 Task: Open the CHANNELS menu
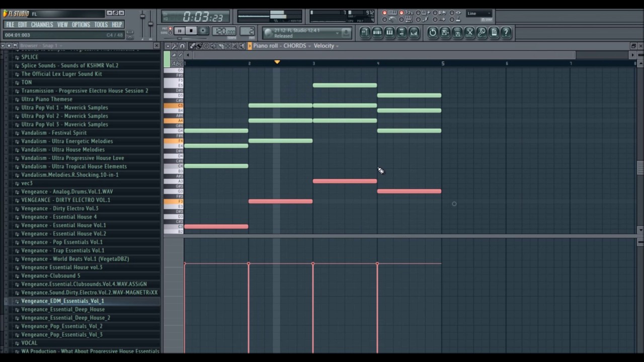[x=42, y=25]
